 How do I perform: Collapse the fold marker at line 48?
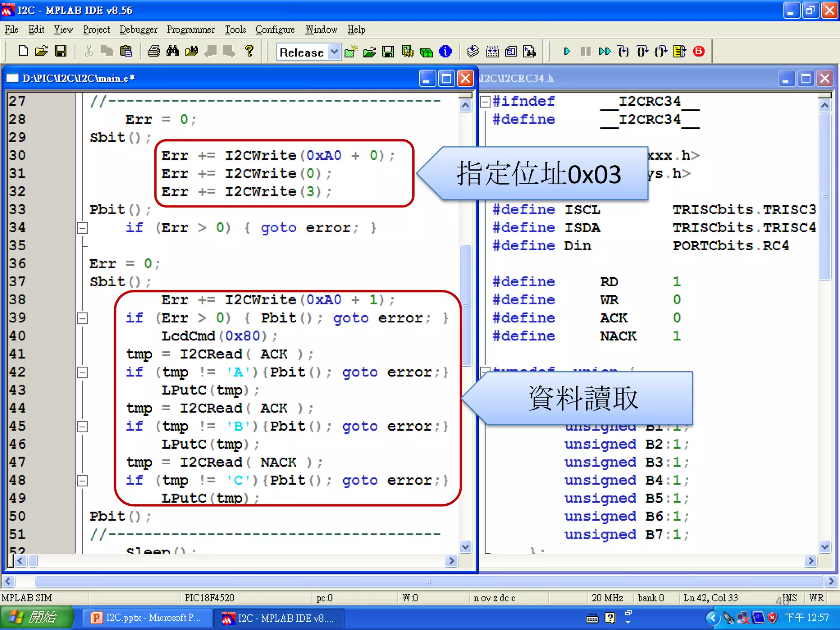82,481
